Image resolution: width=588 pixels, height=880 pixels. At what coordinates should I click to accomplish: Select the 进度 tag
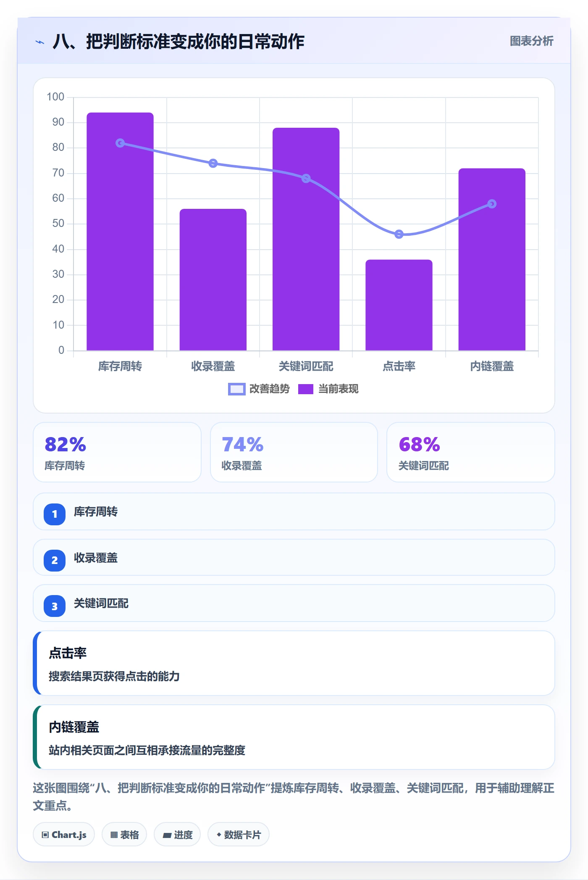tap(178, 835)
